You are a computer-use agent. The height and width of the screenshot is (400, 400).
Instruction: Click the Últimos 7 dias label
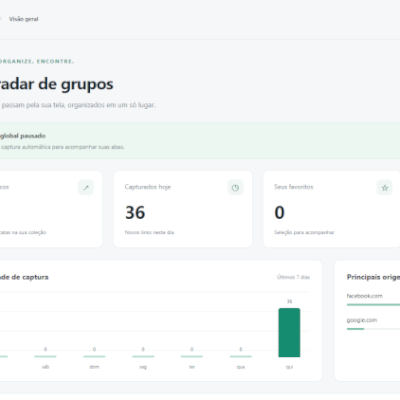click(x=293, y=277)
